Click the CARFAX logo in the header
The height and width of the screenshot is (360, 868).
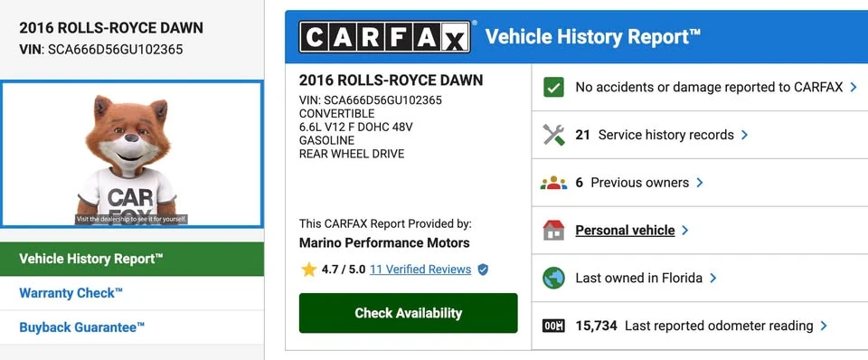click(x=385, y=36)
